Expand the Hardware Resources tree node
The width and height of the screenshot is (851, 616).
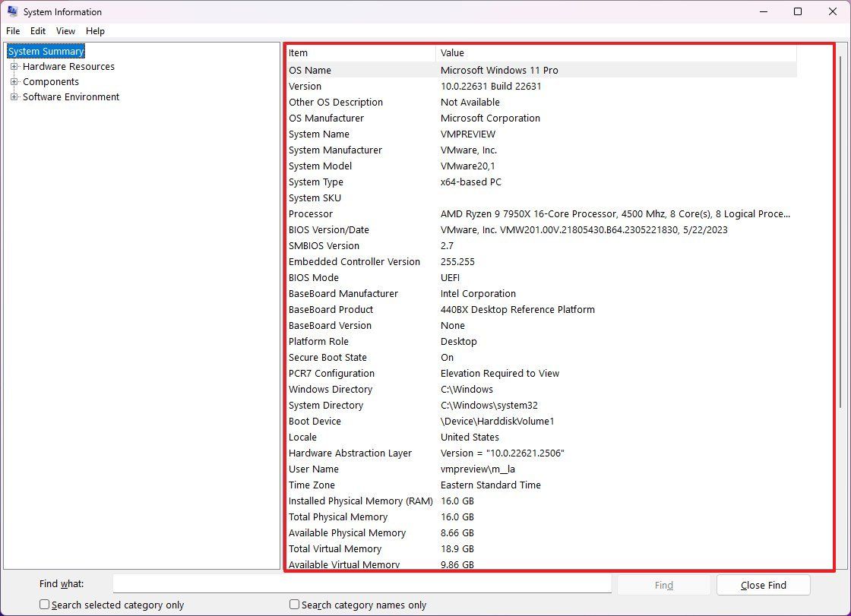tap(14, 66)
